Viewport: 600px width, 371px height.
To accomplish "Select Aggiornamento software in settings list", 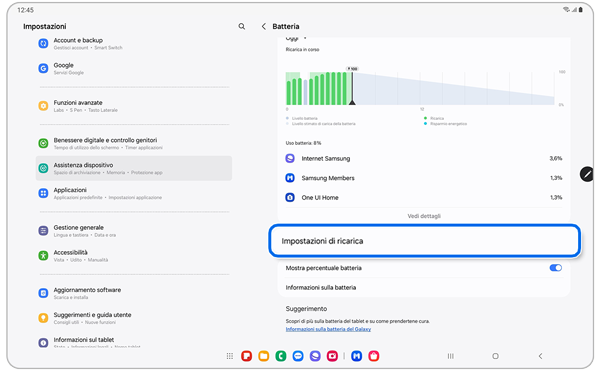I will [x=133, y=293].
